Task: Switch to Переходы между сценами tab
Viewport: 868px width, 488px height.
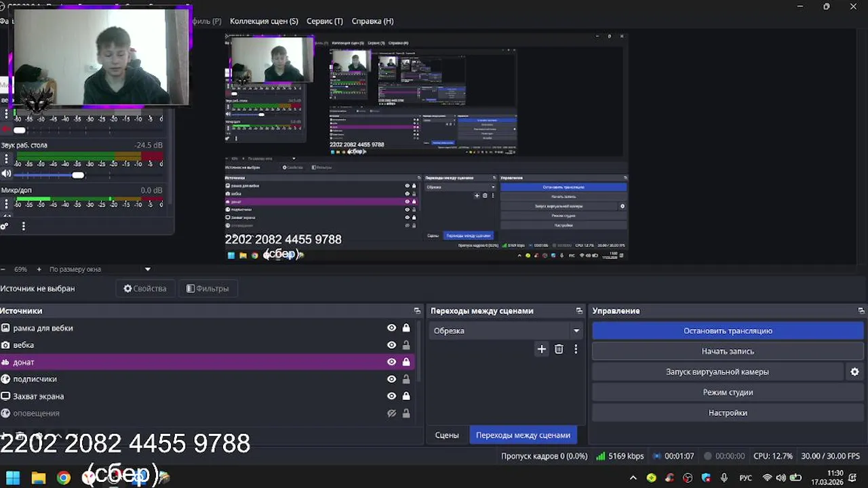Action: (x=523, y=435)
